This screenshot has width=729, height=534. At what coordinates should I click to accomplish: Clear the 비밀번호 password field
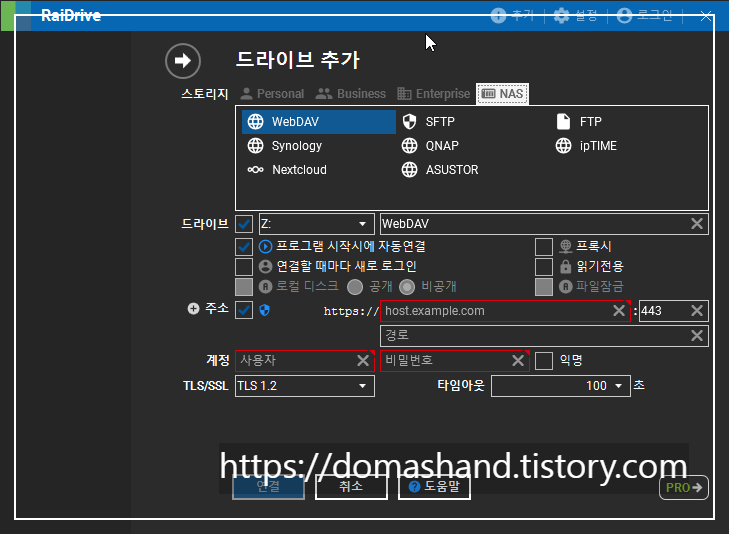click(x=518, y=361)
